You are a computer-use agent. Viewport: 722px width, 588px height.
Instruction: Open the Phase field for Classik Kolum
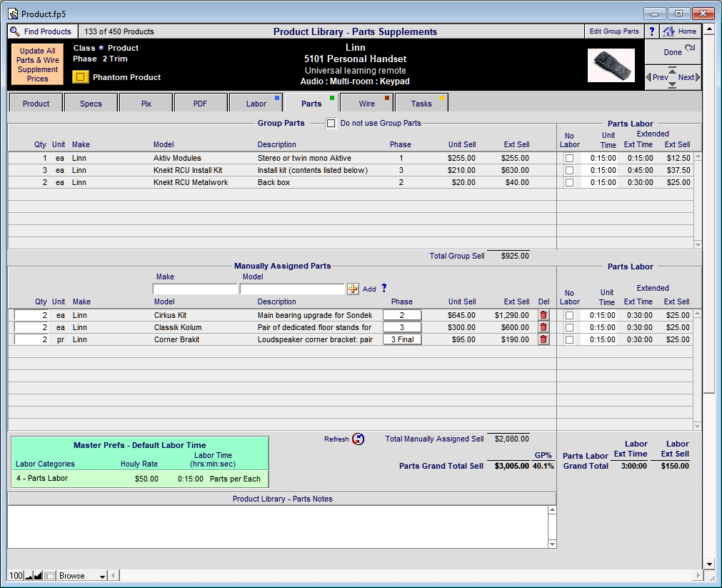coord(402,327)
